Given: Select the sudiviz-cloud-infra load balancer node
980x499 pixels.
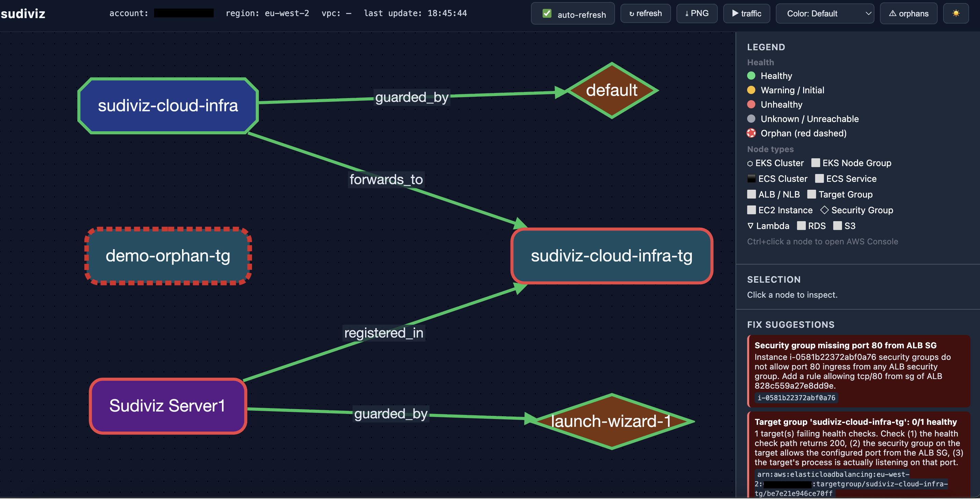Looking at the screenshot, I should point(168,106).
